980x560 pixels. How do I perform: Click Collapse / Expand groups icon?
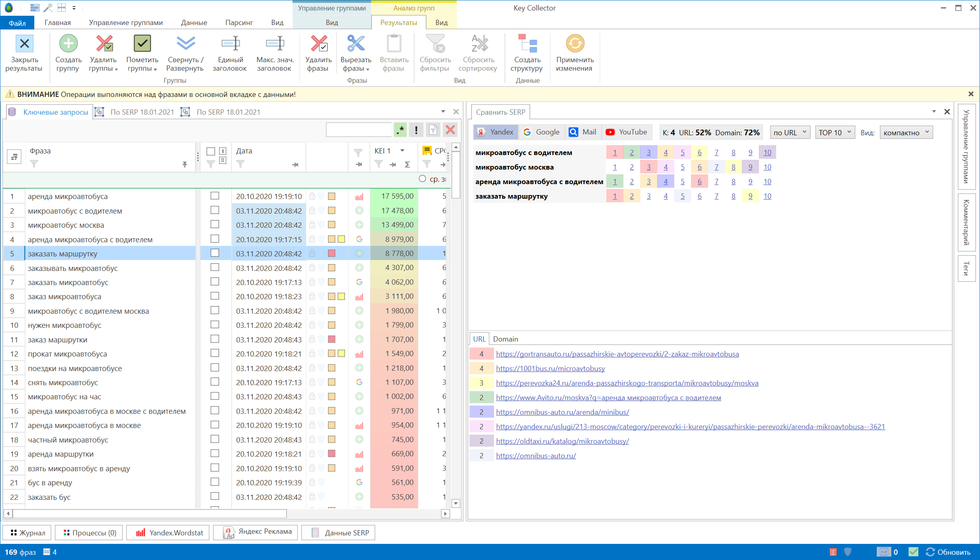[185, 44]
